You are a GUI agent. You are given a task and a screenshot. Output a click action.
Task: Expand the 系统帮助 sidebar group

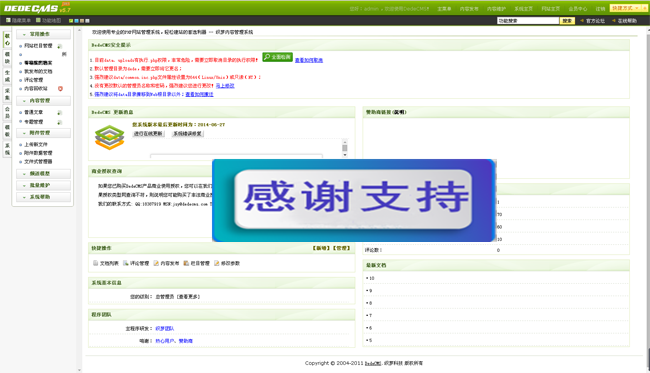tap(44, 197)
